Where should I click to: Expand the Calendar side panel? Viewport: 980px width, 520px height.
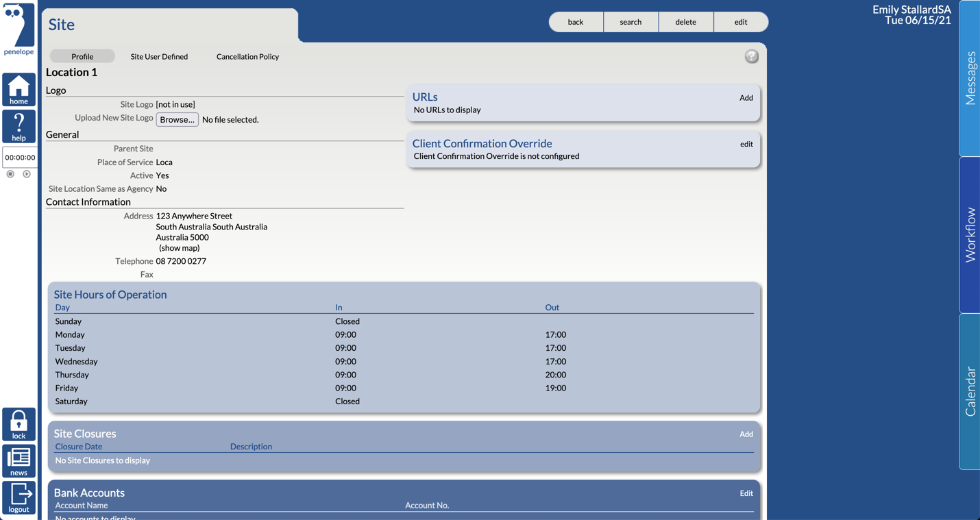click(970, 391)
